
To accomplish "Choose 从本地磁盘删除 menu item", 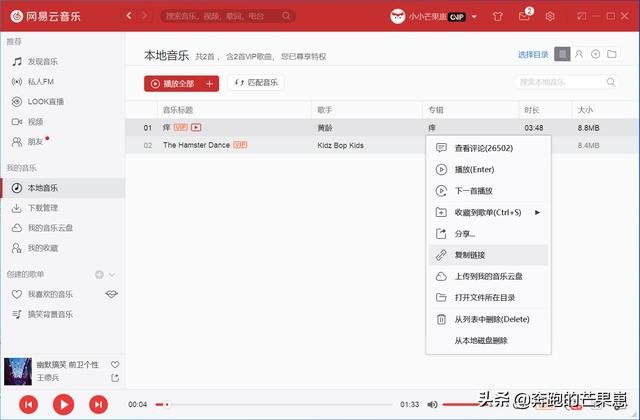I will 488,340.
